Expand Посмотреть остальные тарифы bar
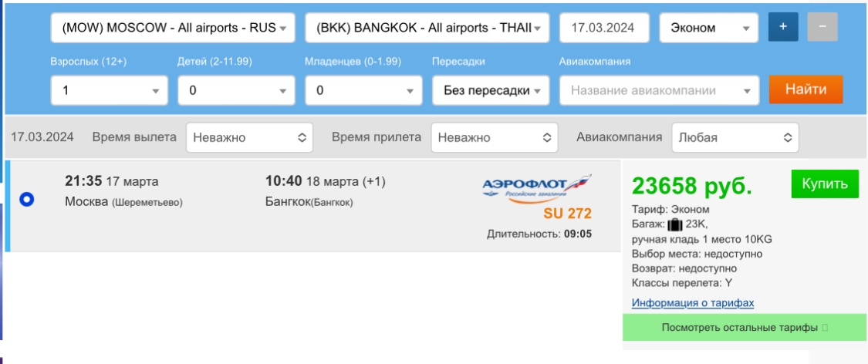This screenshot has height=364, width=868. coord(744,328)
